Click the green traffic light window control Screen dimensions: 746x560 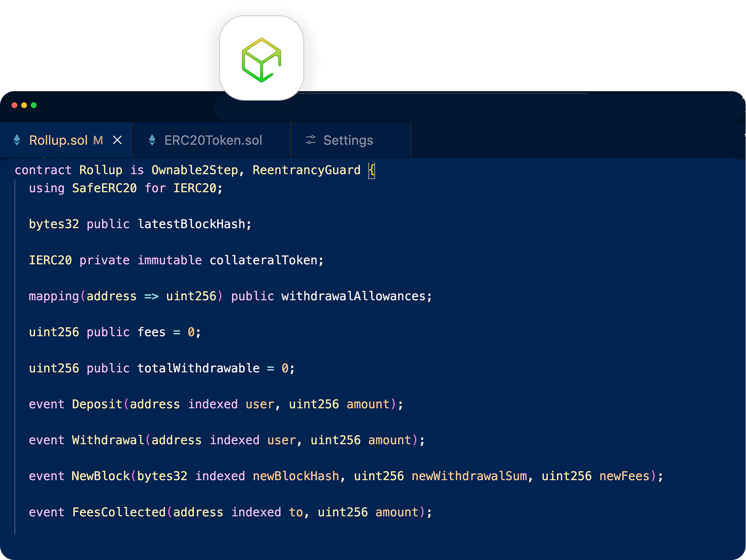(34, 105)
